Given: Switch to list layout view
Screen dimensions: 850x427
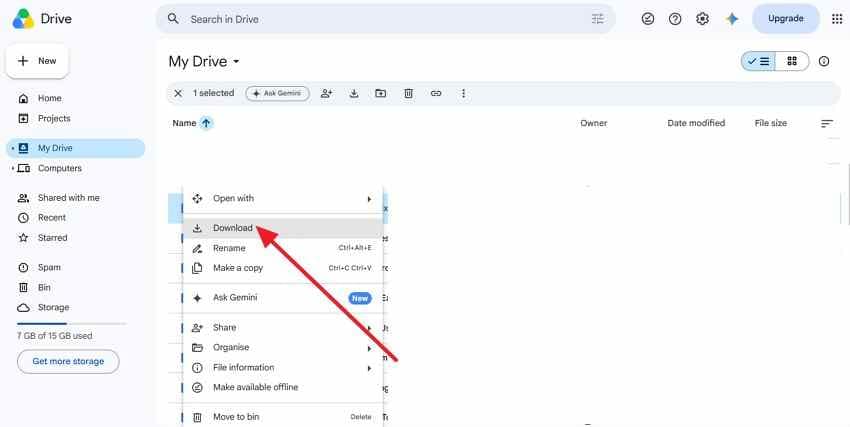Looking at the screenshot, I should (758, 61).
